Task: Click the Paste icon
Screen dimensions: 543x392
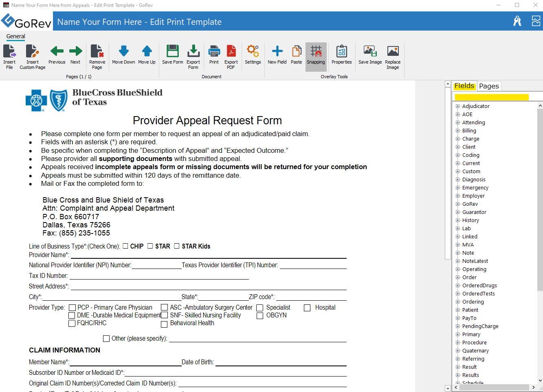Action: click(x=296, y=51)
